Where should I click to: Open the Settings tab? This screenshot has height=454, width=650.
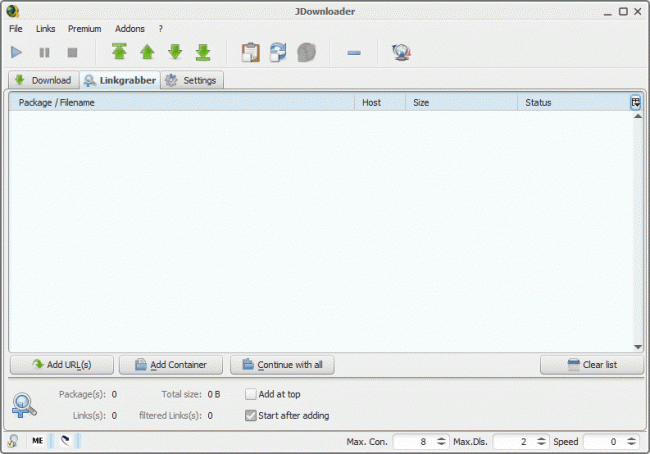pyautogui.click(x=192, y=80)
